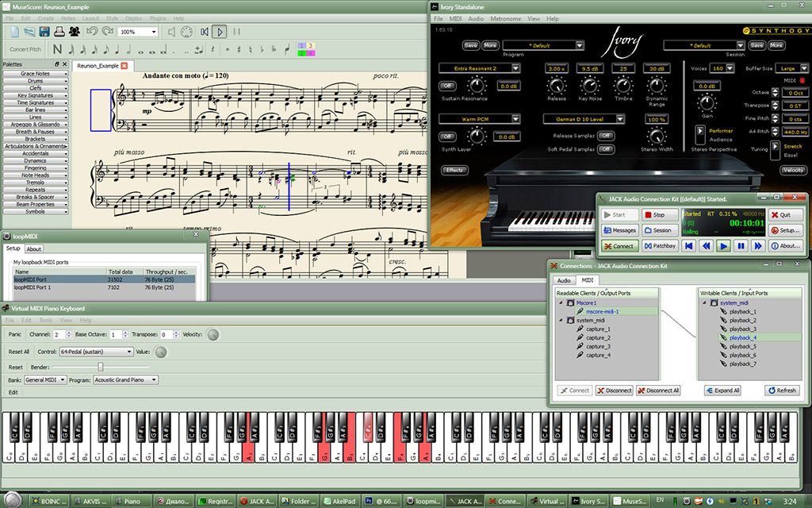Toggle the sound speaker icon in MuseScore
812x508 pixels.
[171, 32]
